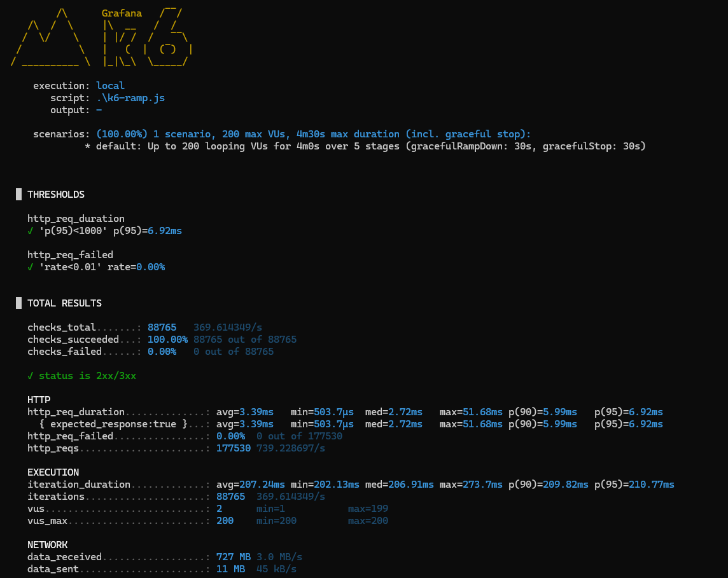728x578 pixels.
Task: Click the HTTP section heading
Action: point(39,400)
